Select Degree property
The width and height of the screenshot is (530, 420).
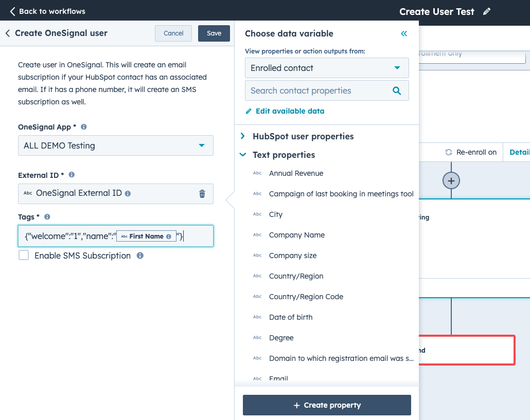281,338
